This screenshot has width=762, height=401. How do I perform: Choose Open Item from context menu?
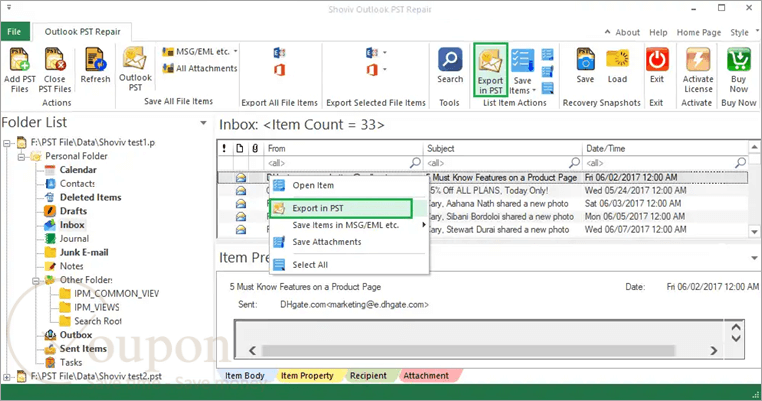coord(349,185)
